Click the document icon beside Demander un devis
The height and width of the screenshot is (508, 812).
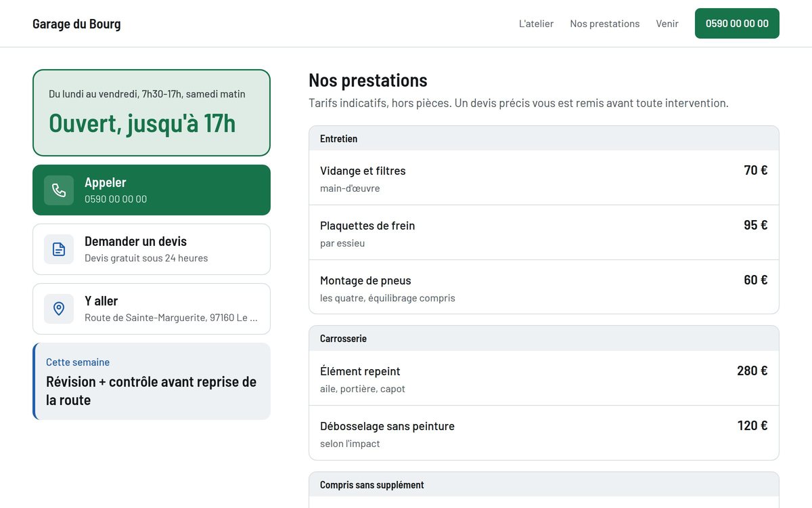[x=59, y=249]
